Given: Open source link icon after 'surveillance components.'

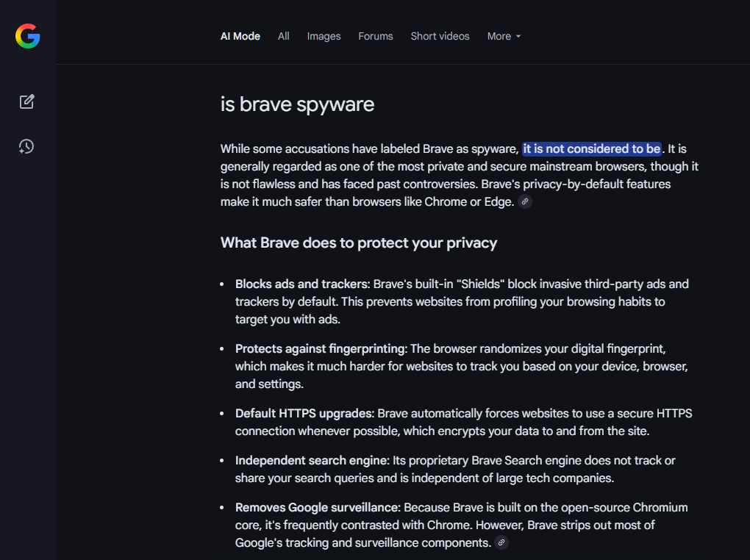Looking at the screenshot, I should (x=501, y=543).
